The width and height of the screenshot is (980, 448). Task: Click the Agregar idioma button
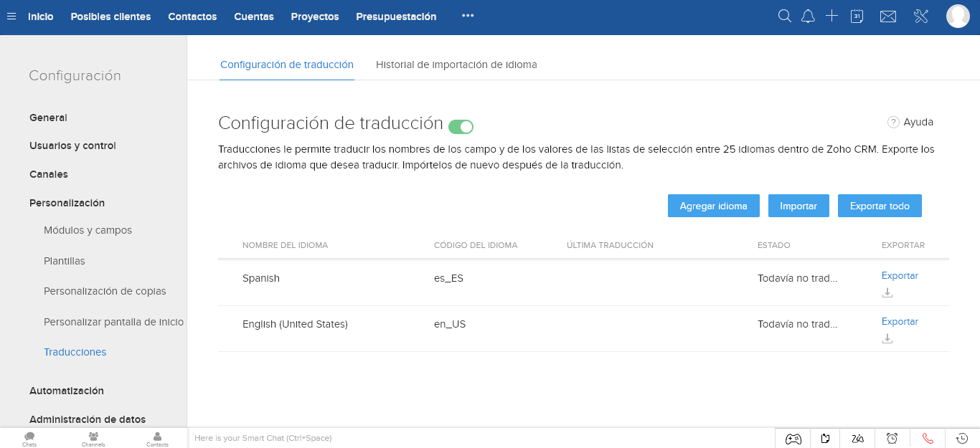[713, 206]
